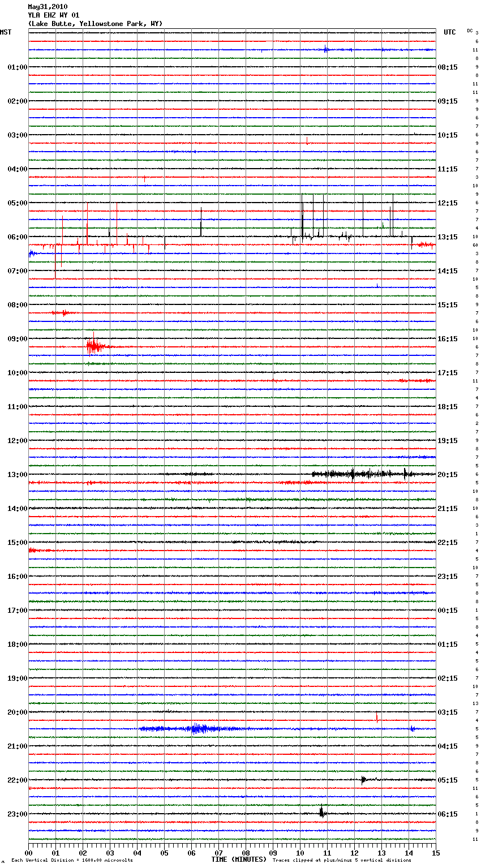Click minute tick 15 on bottom axis

436,852
